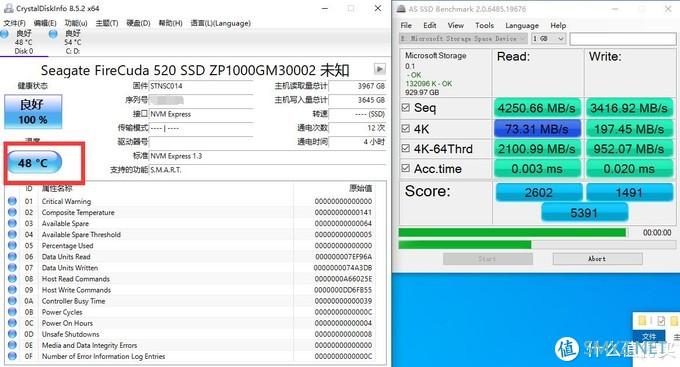Open the 语言(L)(Language) menu
Image resolution: width=680 pixels, height=367 pixels.
pyautogui.click(x=220, y=23)
